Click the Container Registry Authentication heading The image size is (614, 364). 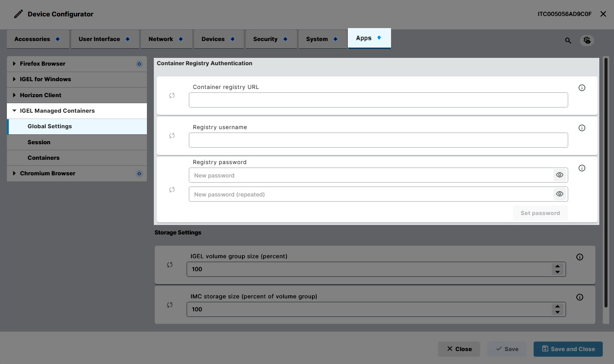(204, 63)
